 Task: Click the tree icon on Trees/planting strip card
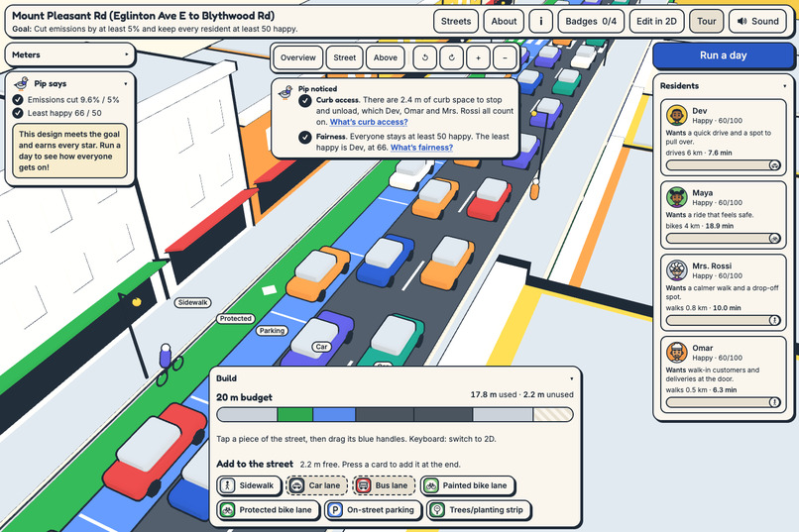tap(437, 509)
